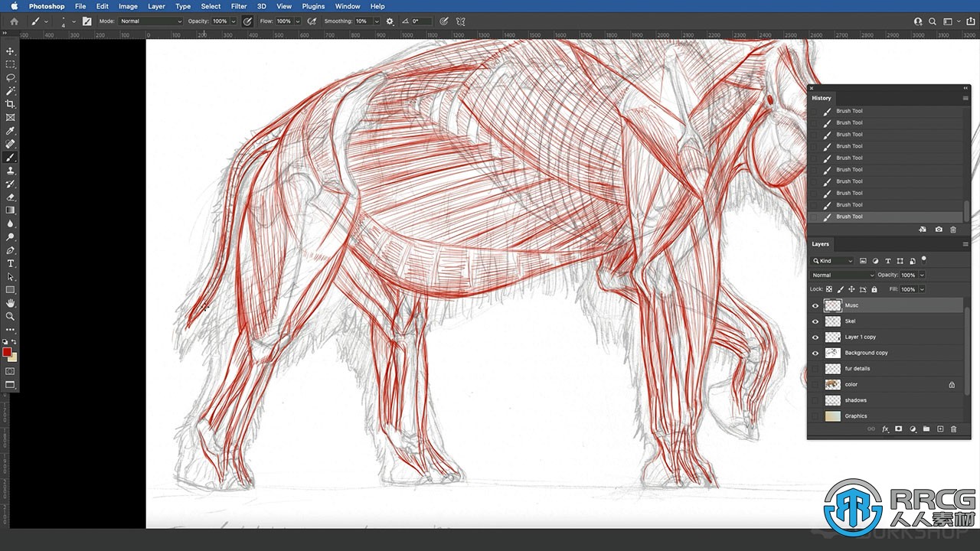This screenshot has height=551, width=980.
Task: Hide the Background copy layer
Action: 815,353
